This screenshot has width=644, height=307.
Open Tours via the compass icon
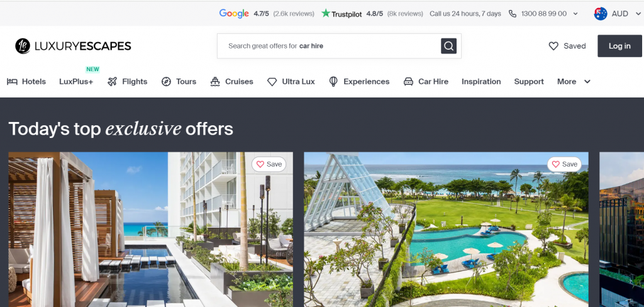[166, 81]
